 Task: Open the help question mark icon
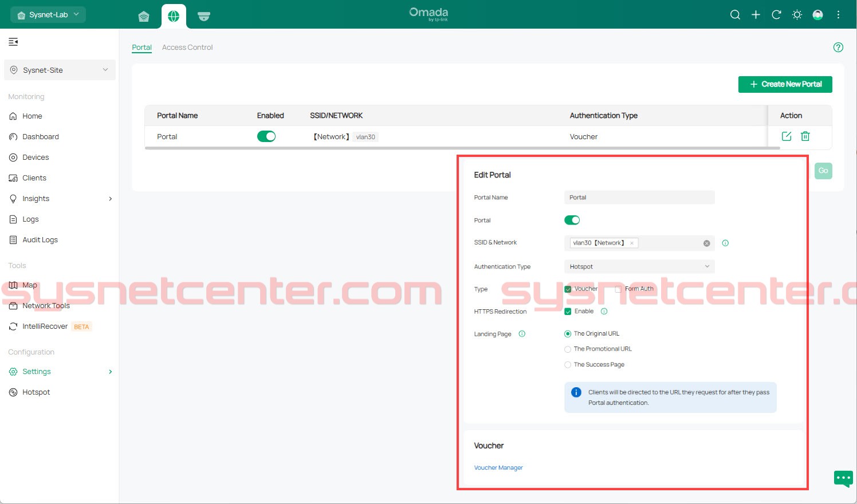(838, 48)
